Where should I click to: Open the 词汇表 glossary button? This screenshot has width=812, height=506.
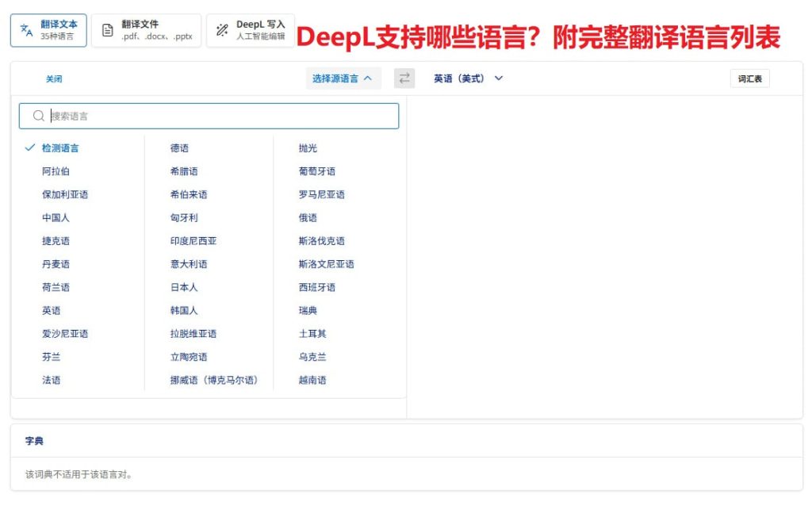[750, 79]
